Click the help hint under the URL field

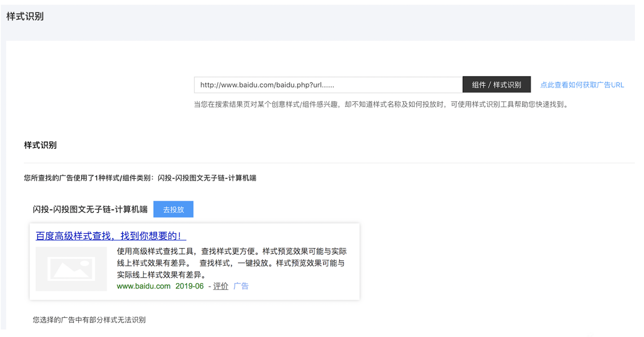[382, 104]
